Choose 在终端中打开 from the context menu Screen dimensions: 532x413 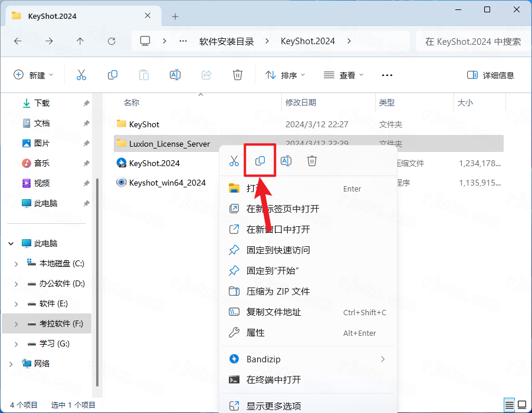(308, 380)
